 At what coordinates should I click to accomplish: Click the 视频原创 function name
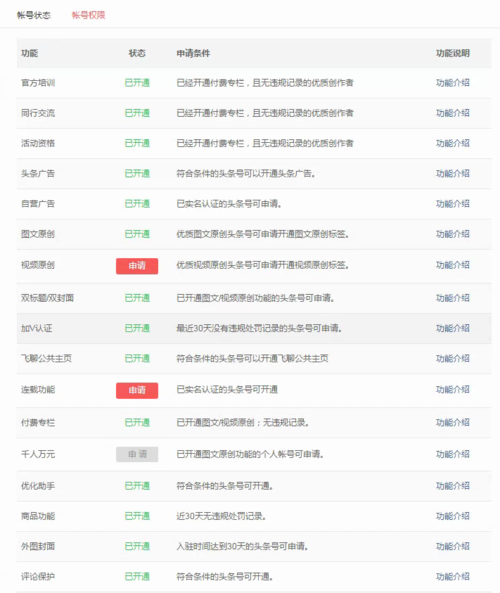pos(38,265)
